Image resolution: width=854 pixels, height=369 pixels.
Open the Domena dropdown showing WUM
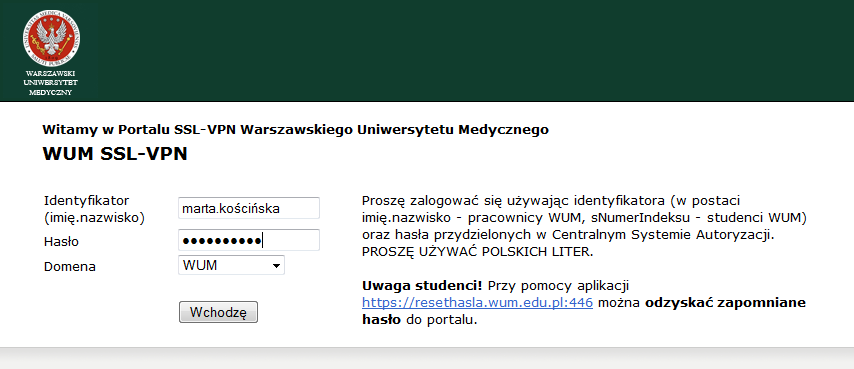click(231, 266)
